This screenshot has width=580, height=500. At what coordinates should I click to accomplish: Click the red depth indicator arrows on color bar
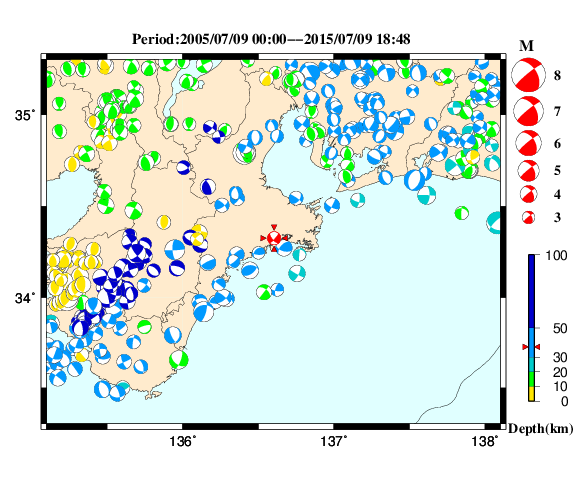[x=531, y=347]
